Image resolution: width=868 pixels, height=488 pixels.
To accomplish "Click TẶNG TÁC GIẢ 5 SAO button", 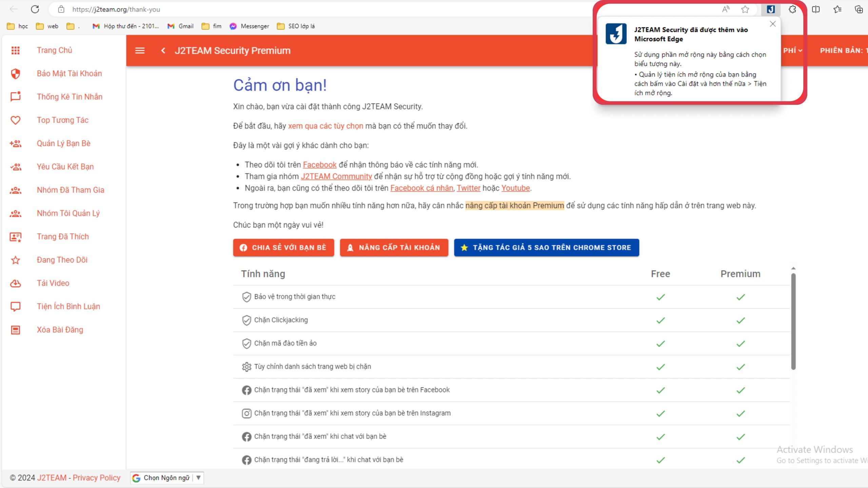I will pos(547,247).
